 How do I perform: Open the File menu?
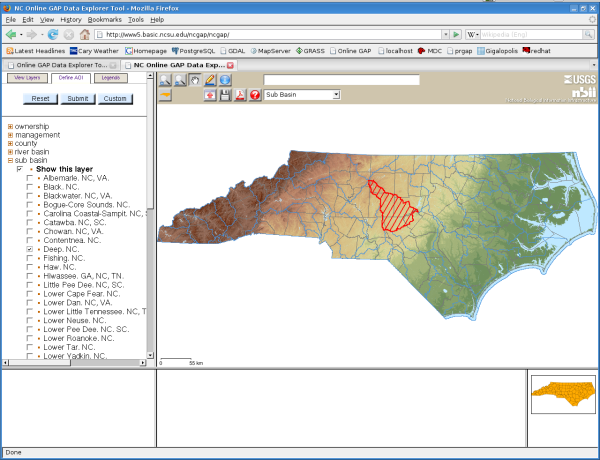(11, 20)
